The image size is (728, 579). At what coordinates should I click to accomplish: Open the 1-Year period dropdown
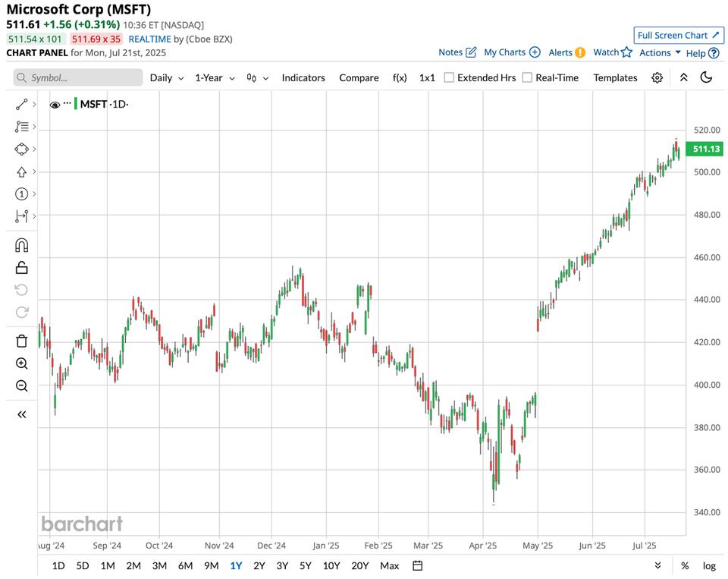(x=215, y=77)
